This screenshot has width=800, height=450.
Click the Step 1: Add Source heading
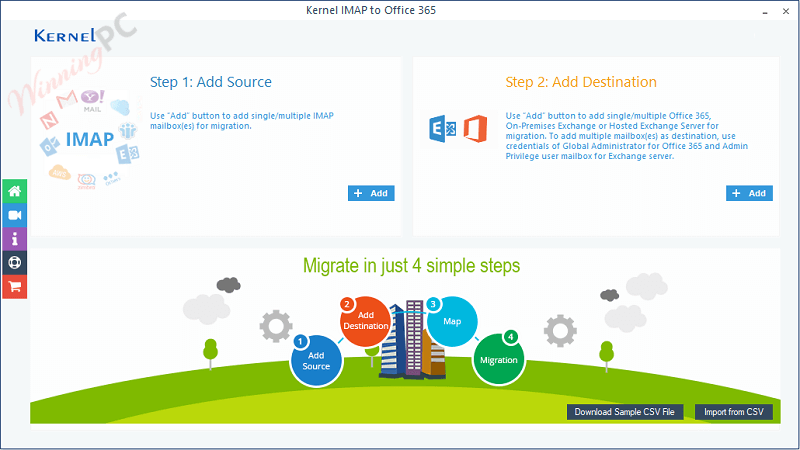coord(210,82)
